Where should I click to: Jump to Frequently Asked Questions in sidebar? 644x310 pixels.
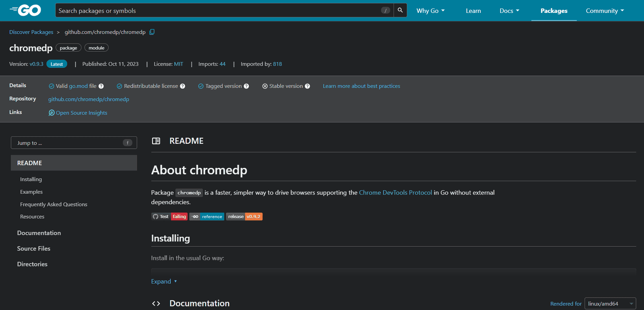click(x=54, y=205)
